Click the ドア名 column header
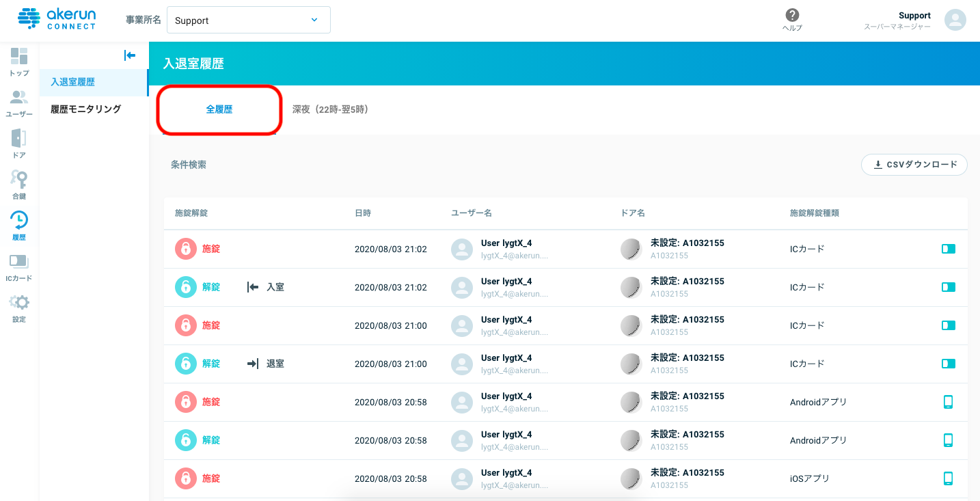Screen dimensions: 980x501 [x=633, y=213]
